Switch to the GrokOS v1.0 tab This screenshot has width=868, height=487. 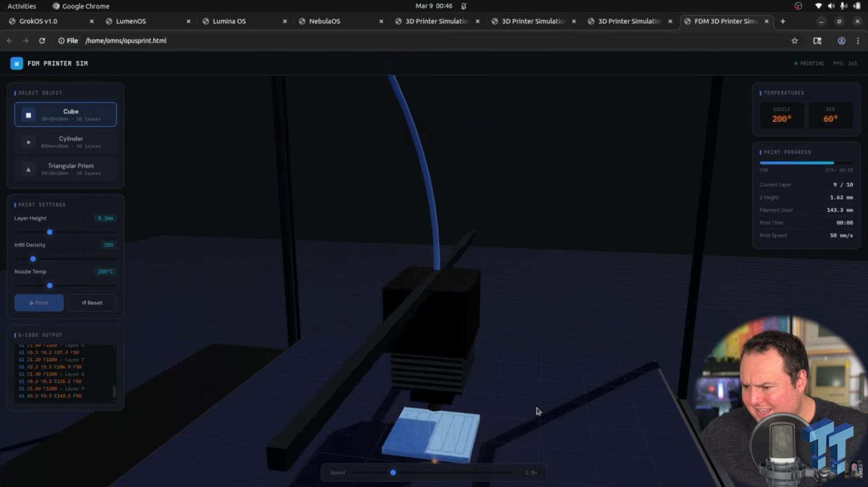pos(51,21)
